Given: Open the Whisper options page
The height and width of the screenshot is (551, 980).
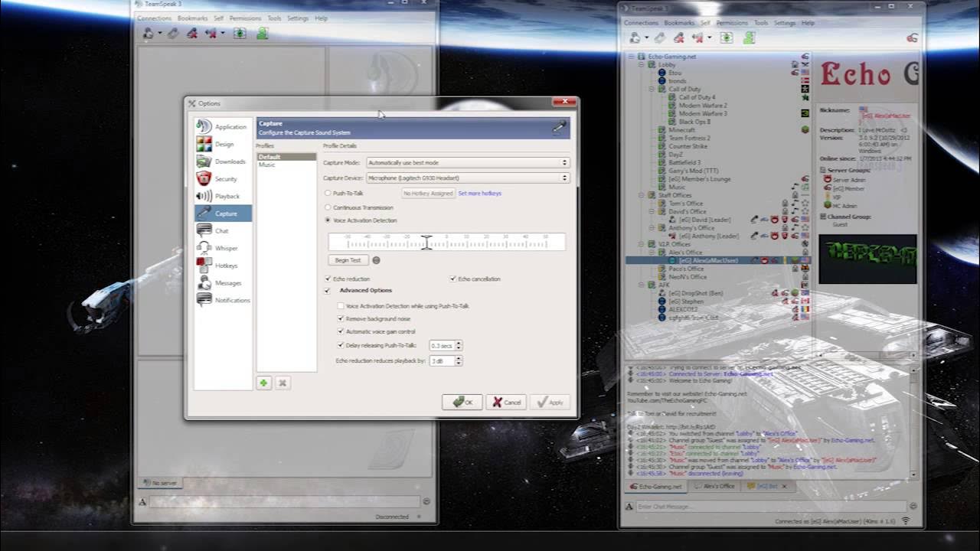Looking at the screenshot, I should [223, 248].
